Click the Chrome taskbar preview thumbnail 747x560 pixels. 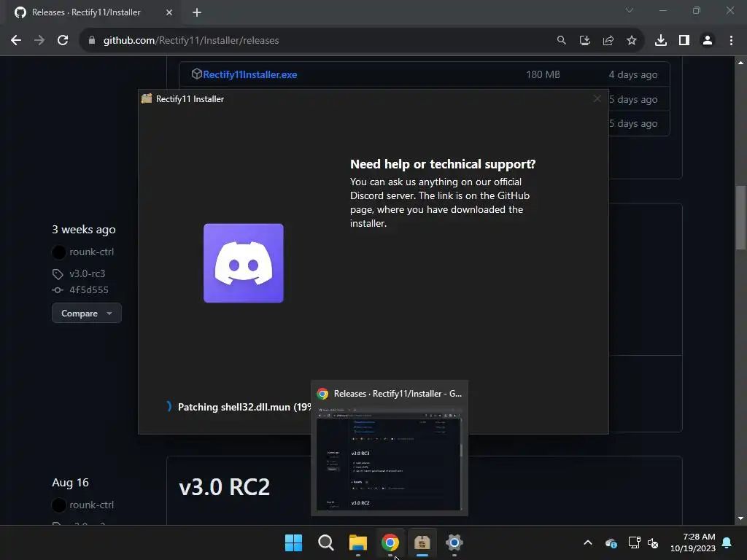389,459
